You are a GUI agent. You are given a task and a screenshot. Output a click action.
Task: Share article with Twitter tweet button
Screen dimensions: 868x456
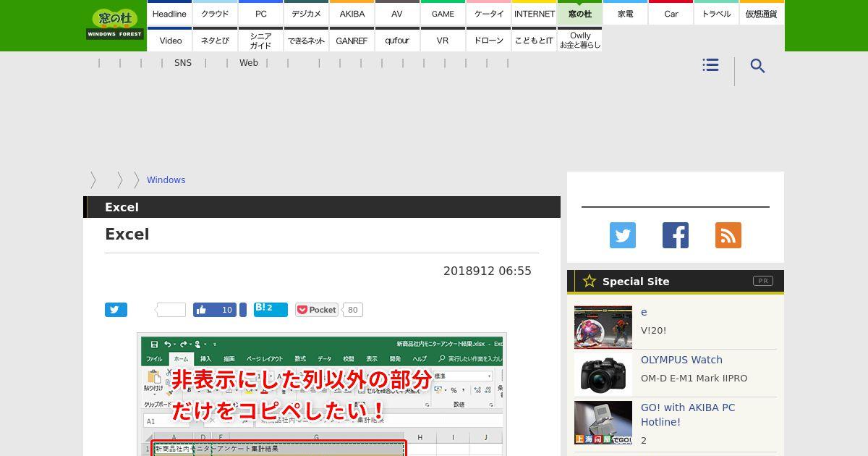pos(116,310)
